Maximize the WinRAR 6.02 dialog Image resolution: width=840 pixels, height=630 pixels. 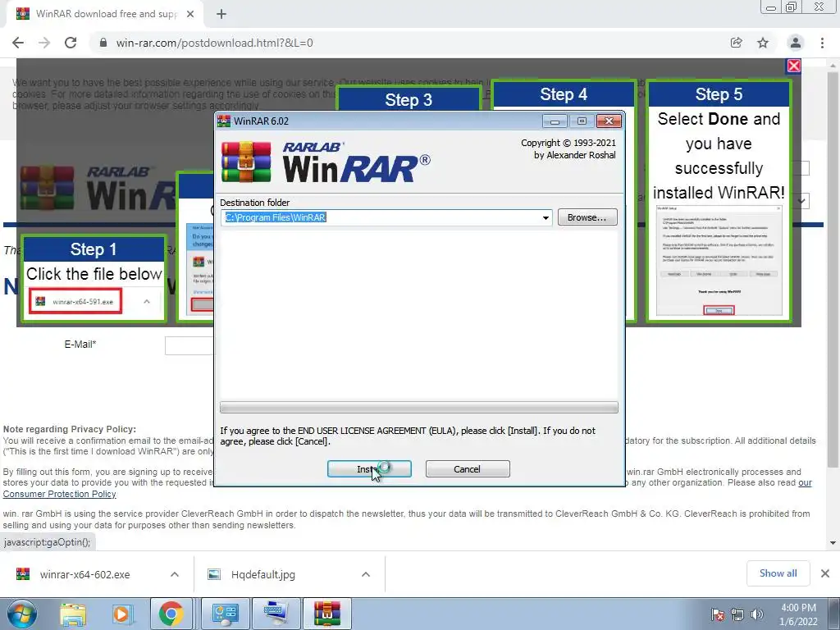(582, 121)
